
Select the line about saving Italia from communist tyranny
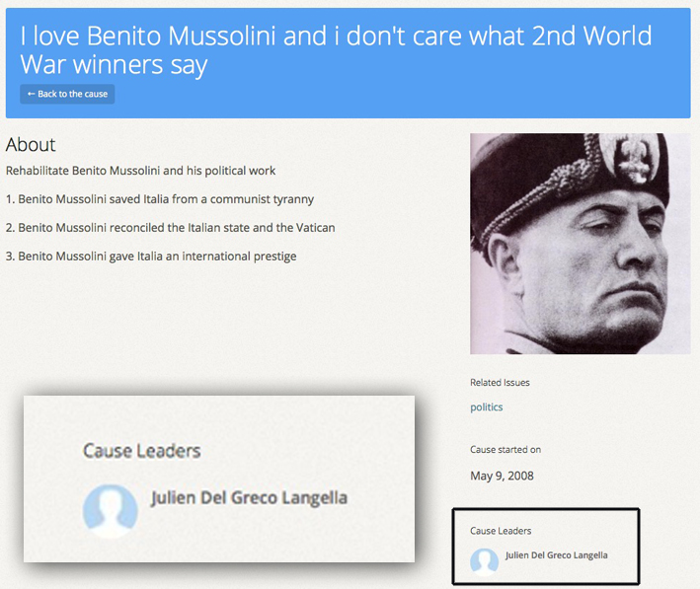point(160,199)
